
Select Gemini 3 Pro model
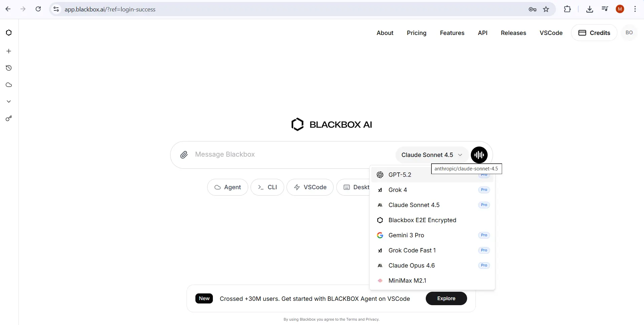[432, 235]
